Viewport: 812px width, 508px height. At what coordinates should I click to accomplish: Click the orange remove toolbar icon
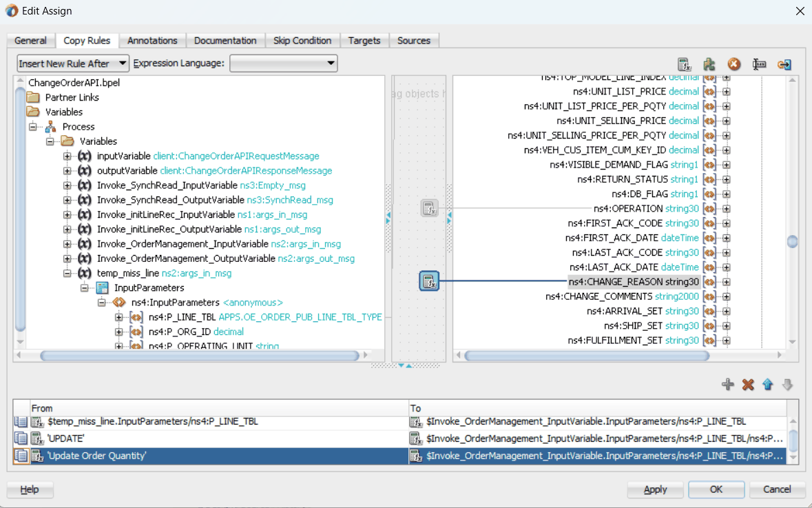733,64
